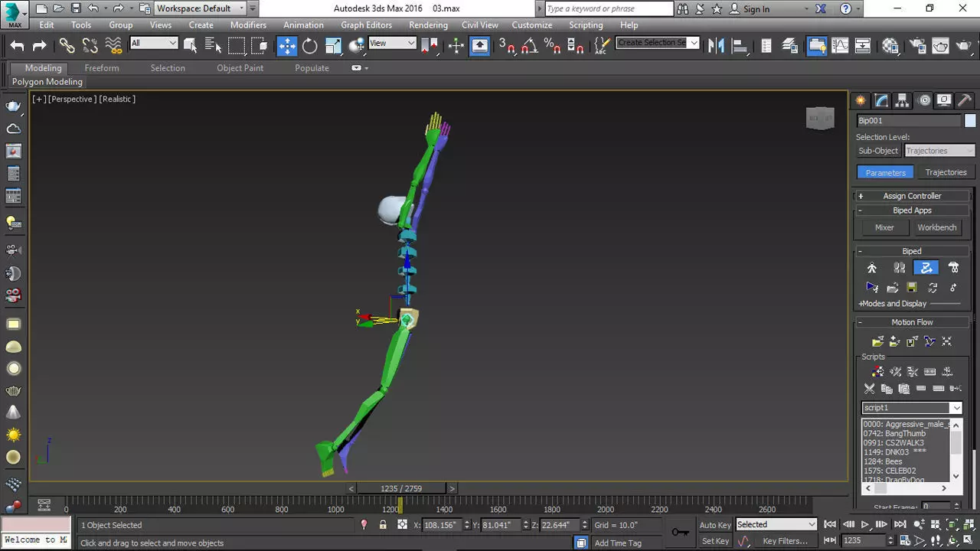Open Select by Name dialog

(214, 46)
